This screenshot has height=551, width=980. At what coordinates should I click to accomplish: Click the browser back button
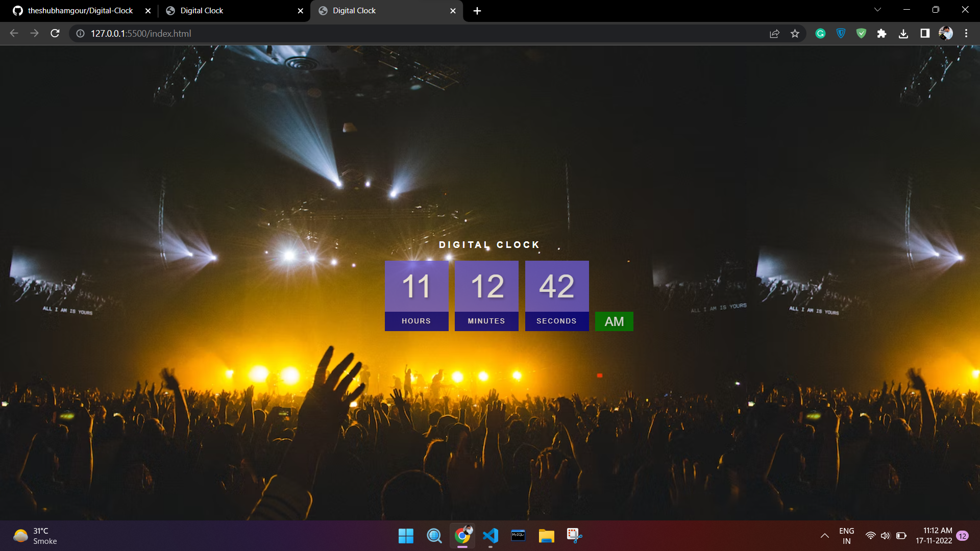point(13,33)
